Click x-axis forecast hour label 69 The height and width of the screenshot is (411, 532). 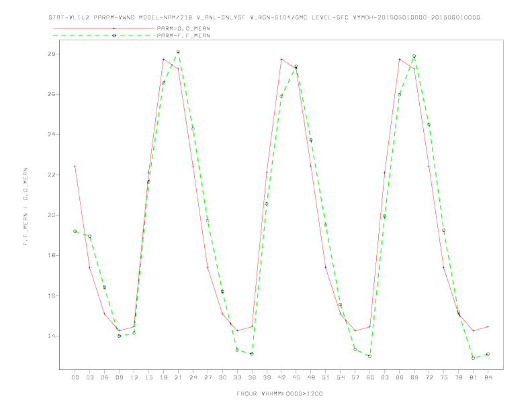tap(414, 377)
